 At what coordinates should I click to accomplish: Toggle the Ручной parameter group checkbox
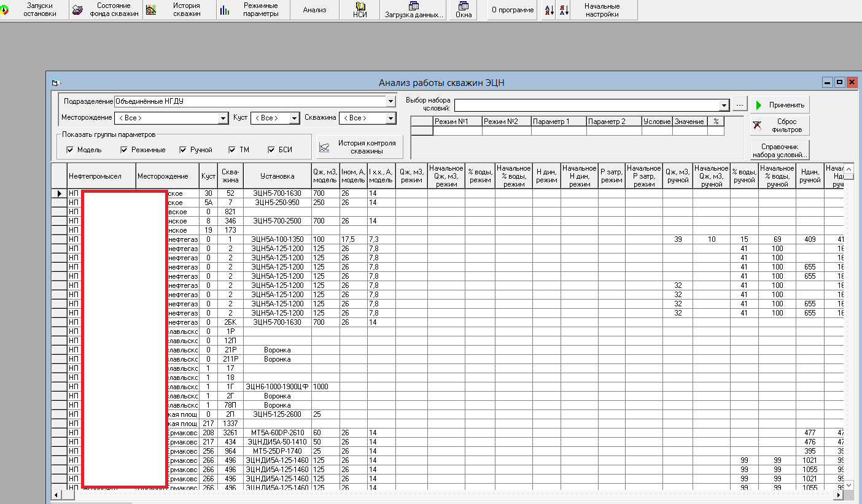(x=183, y=150)
